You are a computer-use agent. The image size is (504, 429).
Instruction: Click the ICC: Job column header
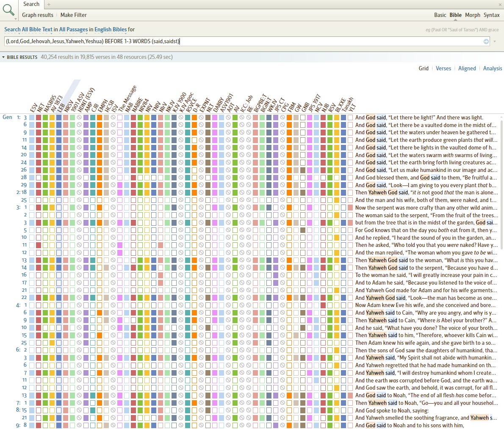click(x=246, y=103)
